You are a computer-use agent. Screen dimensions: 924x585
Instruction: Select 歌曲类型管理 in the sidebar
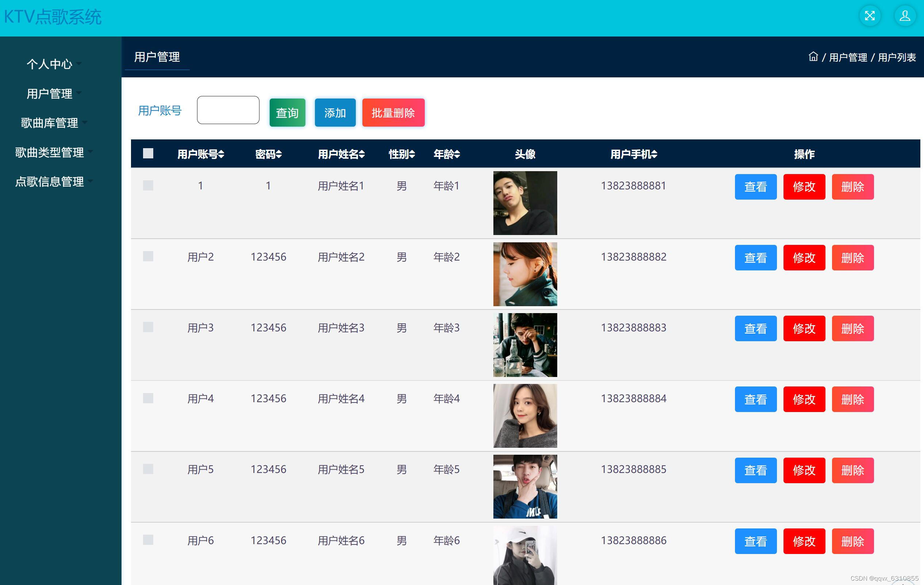coord(50,153)
